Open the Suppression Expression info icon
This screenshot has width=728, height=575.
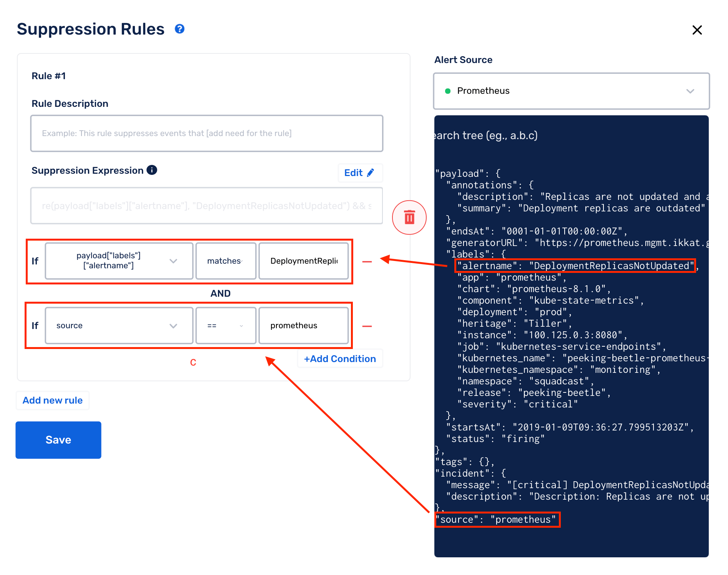(152, 170)
